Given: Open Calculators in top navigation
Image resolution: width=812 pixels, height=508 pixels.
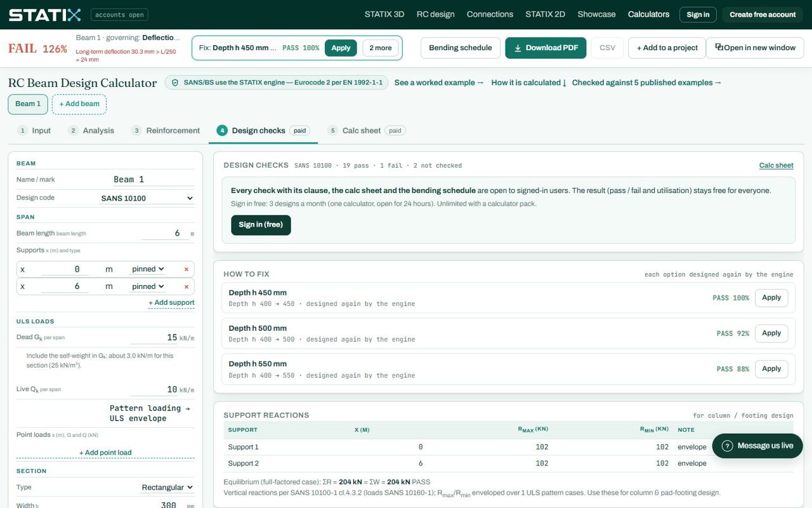Looking at the screenshot, I should (648, 14).
